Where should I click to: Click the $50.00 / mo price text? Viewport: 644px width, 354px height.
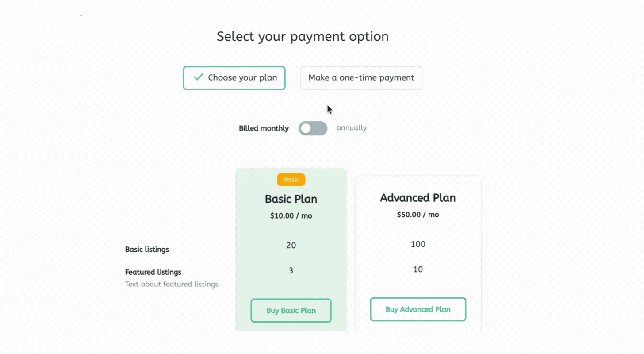click(x=418, y=214)
